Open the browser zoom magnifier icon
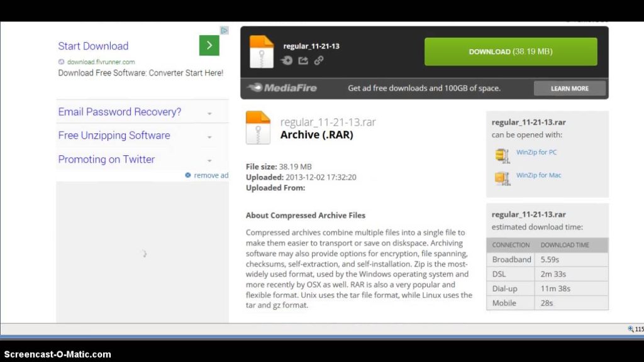The height and width of the screenshot is (362, 644). [631, 329]
